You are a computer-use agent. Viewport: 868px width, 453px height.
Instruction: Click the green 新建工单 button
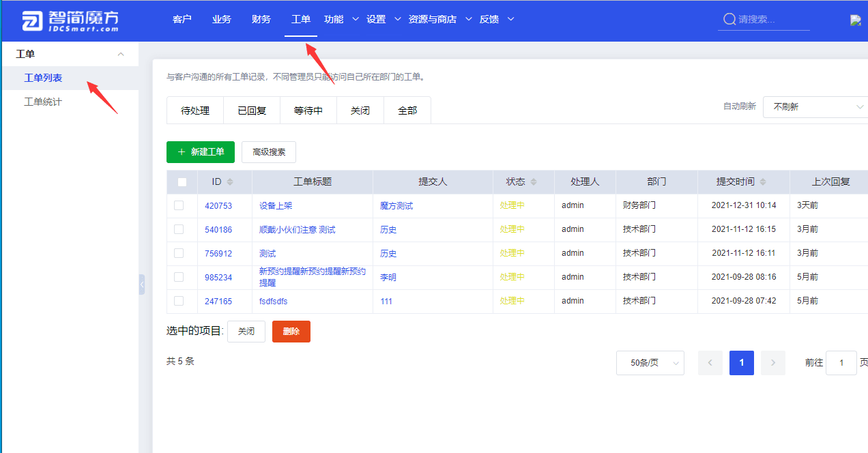point(201,152)
